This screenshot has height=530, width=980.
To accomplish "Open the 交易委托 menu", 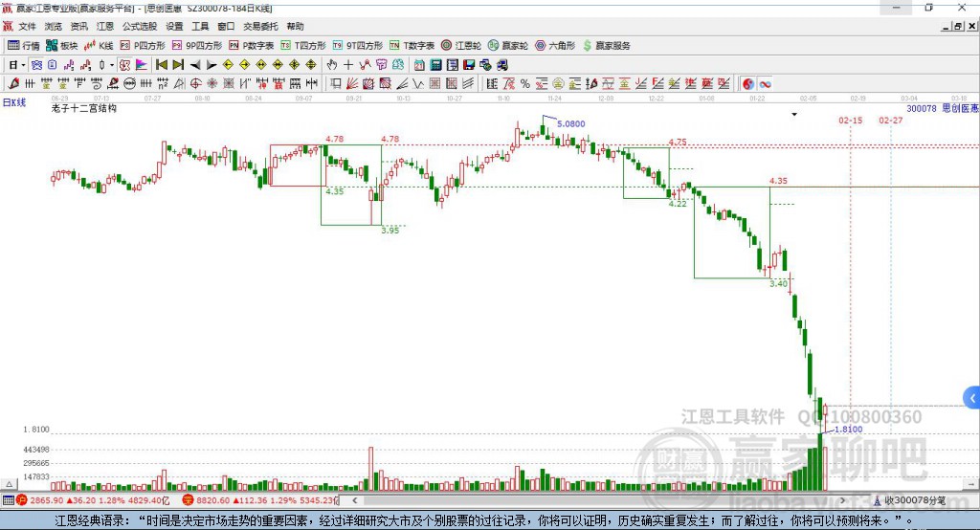I will coord(260,26).
